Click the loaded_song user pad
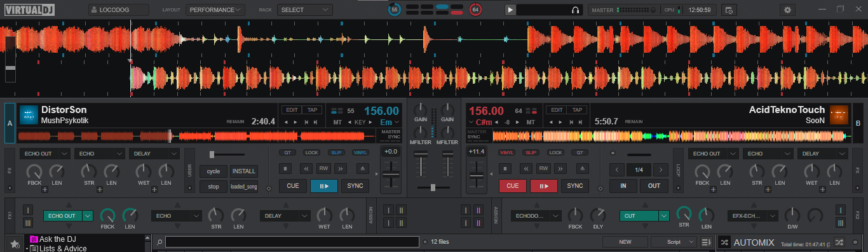The height and width of the screenshot is (252, 868). click(x=244, y=187)
